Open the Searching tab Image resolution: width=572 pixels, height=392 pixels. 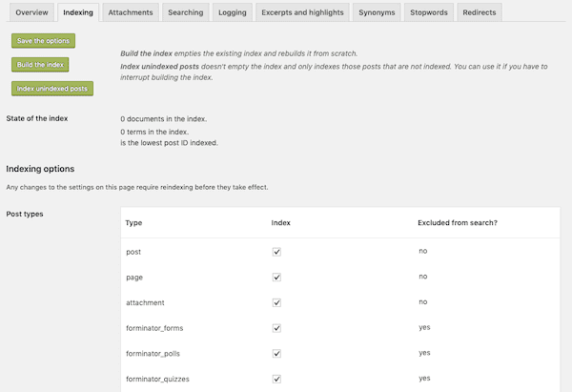186,12
